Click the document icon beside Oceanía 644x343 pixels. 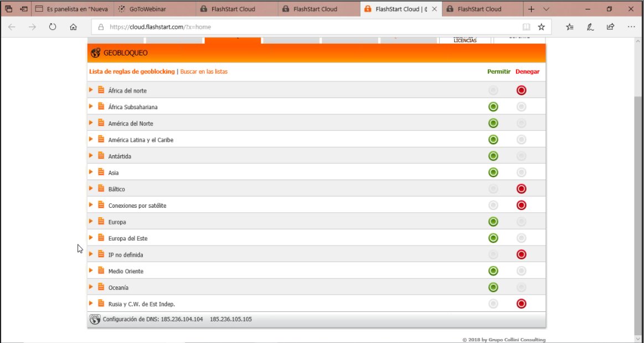point(101,287)
